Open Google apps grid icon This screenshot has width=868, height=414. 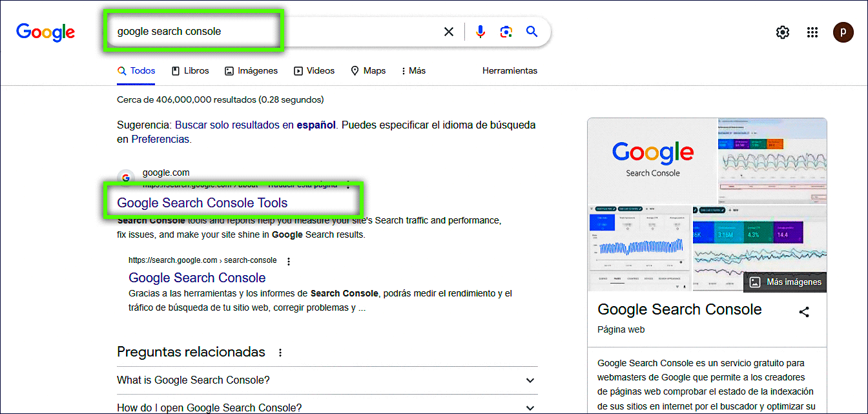click(812, 32)
